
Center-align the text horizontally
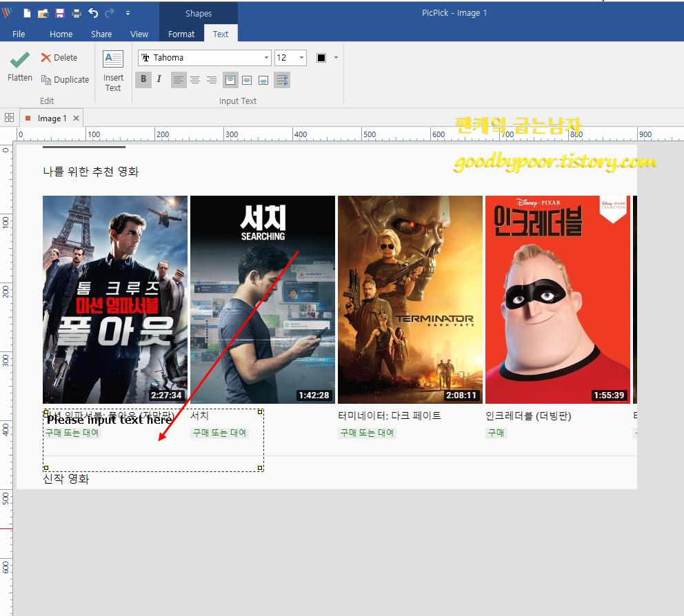(195, 80)
